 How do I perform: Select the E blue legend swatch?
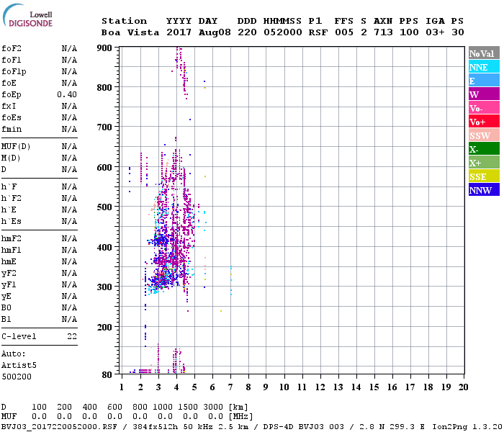tap(484, 81)
